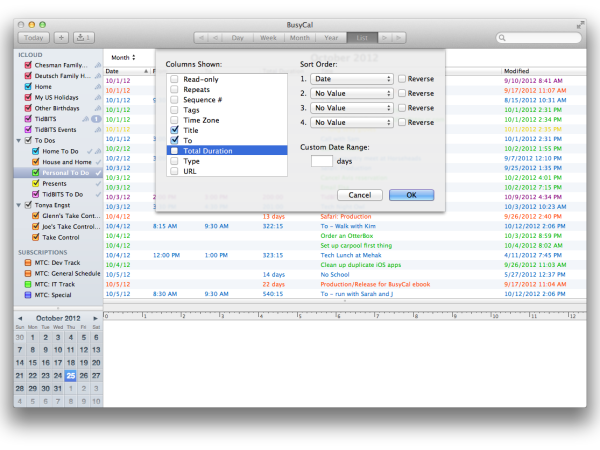Click into the search field
Image resolution: width=600 pixels, height=450 pixels.
click(539, 38)
